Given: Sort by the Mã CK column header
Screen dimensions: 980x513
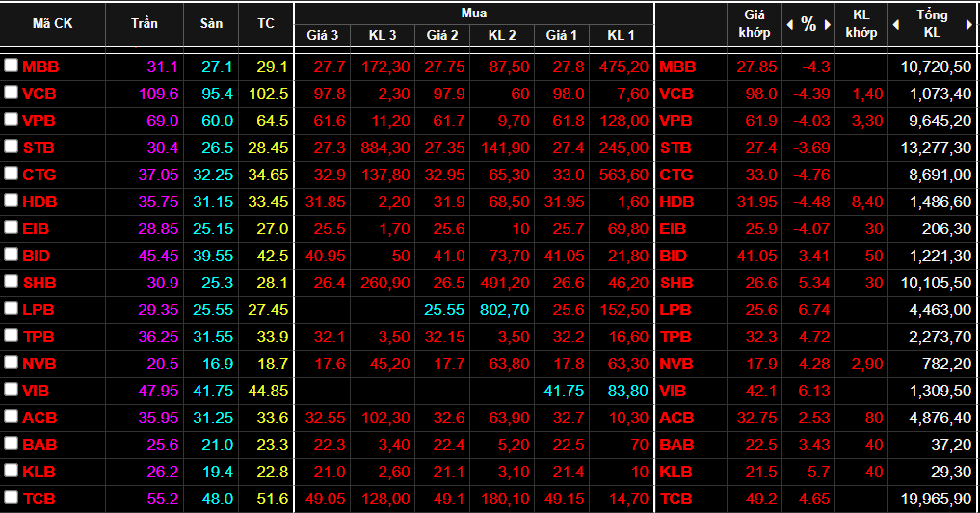Looking at the screenshot, I should point(52,24).
